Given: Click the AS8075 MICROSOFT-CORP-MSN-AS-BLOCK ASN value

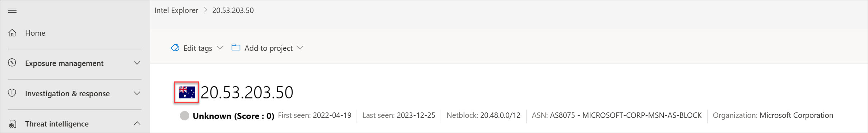Looking at the screenshot, I should (x=626, y=115).
